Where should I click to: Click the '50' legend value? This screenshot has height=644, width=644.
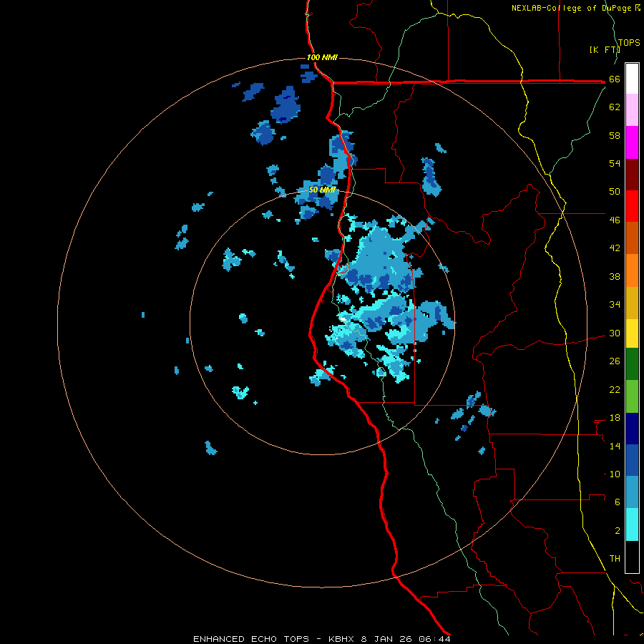tap(615, 192)
